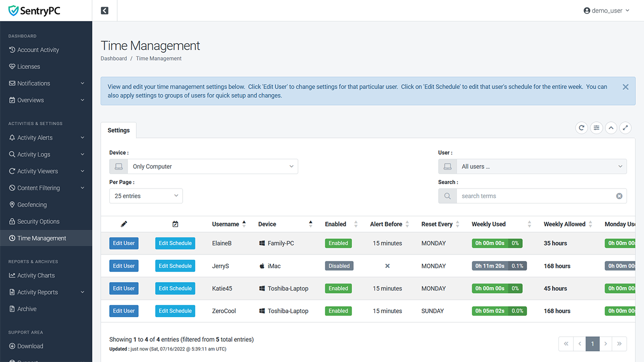Image resolution: width=644 pixels, height=362 pixels.
Task: Open Activity Charts page
Action: point(46,276)
